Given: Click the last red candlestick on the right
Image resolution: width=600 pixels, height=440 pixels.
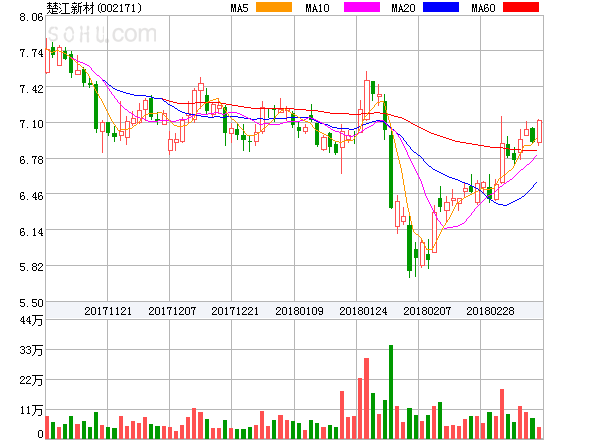Looking at the screenshot, I should [x=540, y=132].
